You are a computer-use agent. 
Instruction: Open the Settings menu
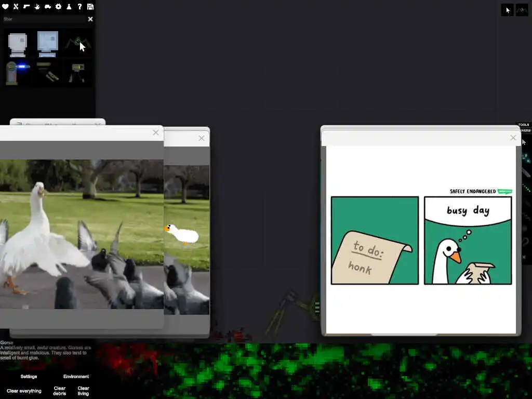tap(29, 377)
